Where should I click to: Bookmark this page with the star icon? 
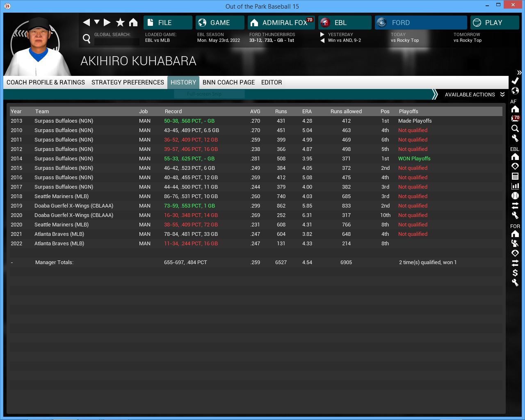(120, 23)
